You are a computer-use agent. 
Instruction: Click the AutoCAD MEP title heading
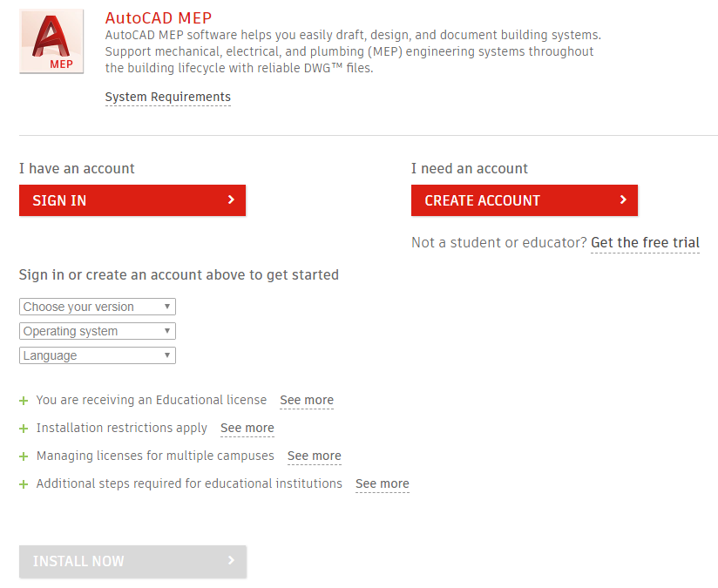159,18
